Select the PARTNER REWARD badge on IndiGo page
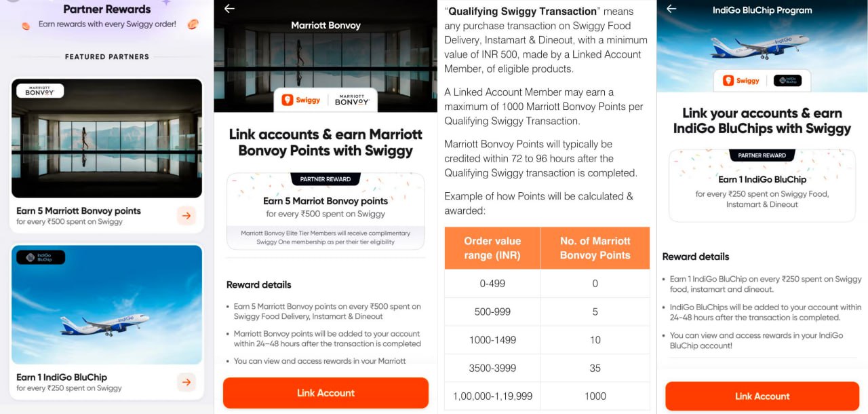This screenshot has width=868, height=414. click(762, 155)
